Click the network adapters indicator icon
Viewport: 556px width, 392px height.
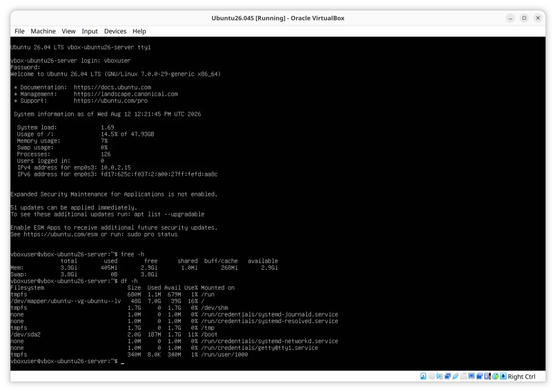pos(447,376)
